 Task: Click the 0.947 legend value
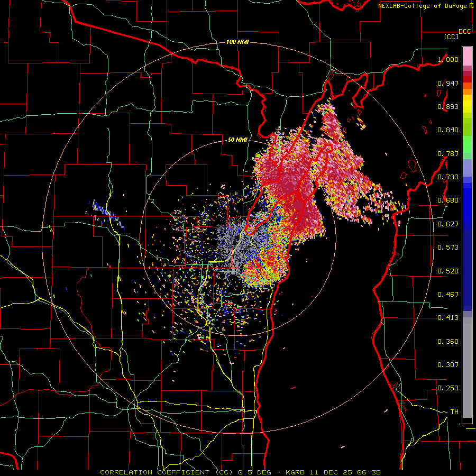[448, 83]
